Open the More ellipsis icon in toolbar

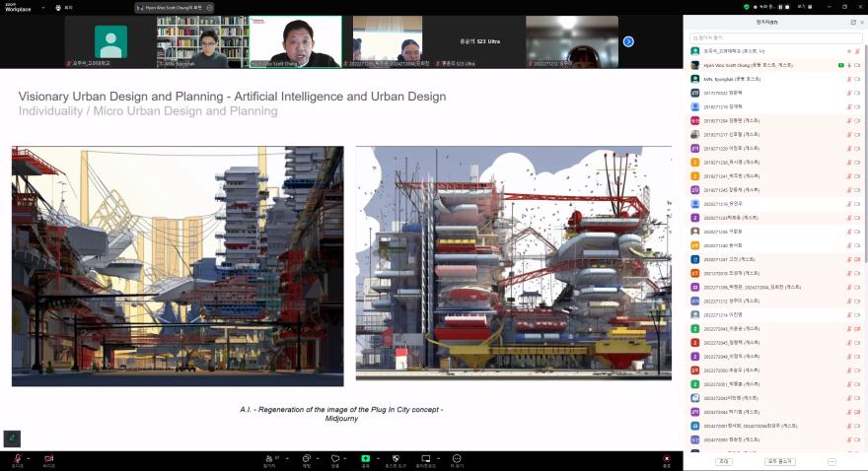tap(457, 458)
